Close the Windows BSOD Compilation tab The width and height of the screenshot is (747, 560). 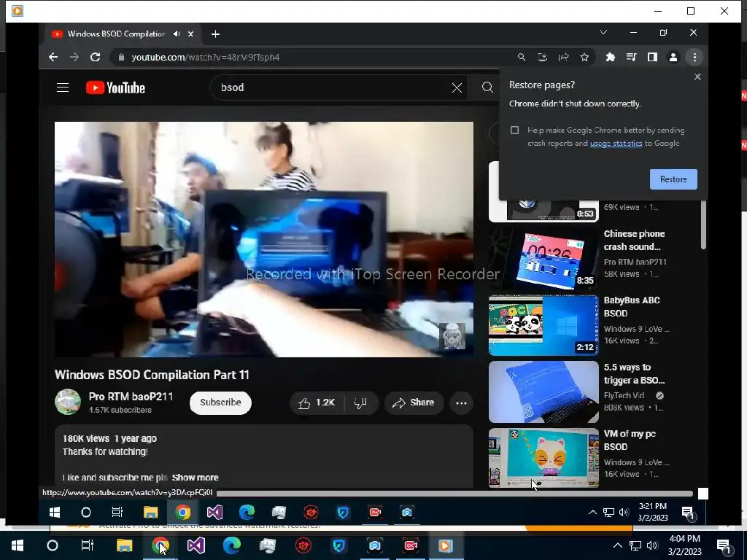190,34
